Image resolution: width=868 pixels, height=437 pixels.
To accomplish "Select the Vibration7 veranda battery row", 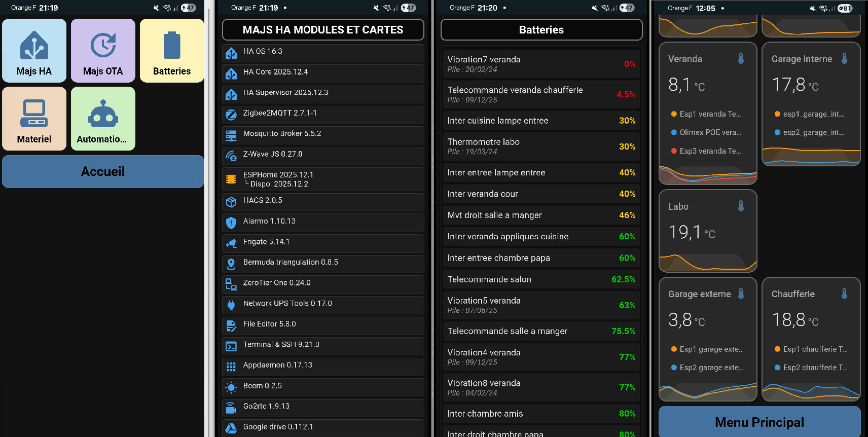I will (541, 64).
